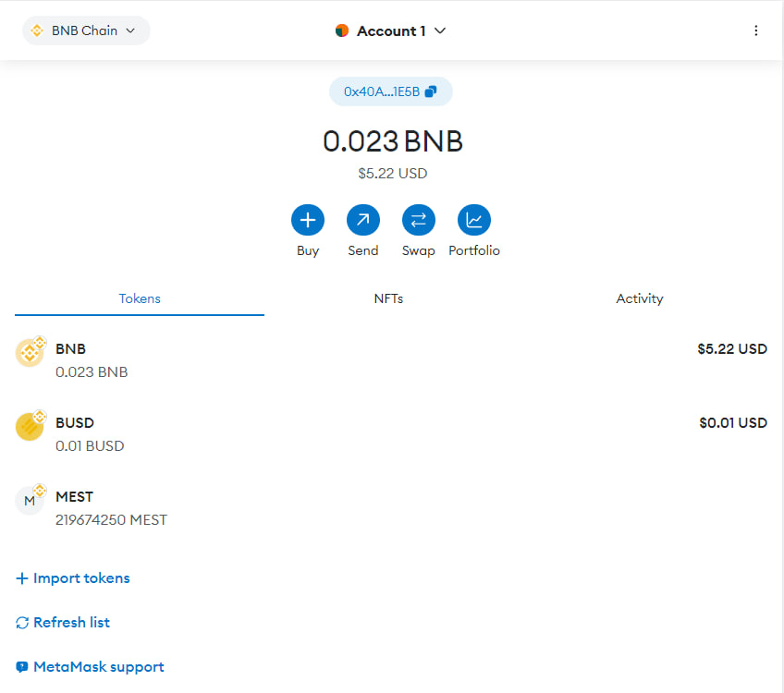Open the MEST token name
The height and width of the screenshot is (693, 784).
coord(74,496)
